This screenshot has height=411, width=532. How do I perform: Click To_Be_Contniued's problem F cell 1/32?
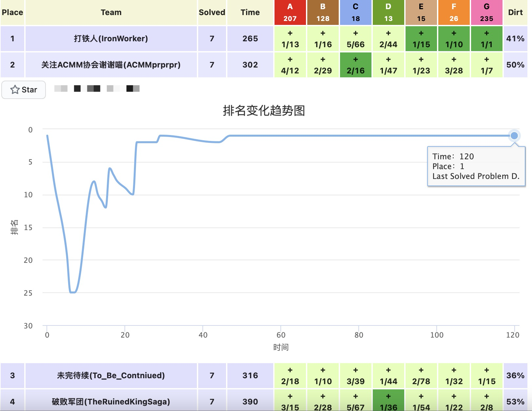(454, 376)
